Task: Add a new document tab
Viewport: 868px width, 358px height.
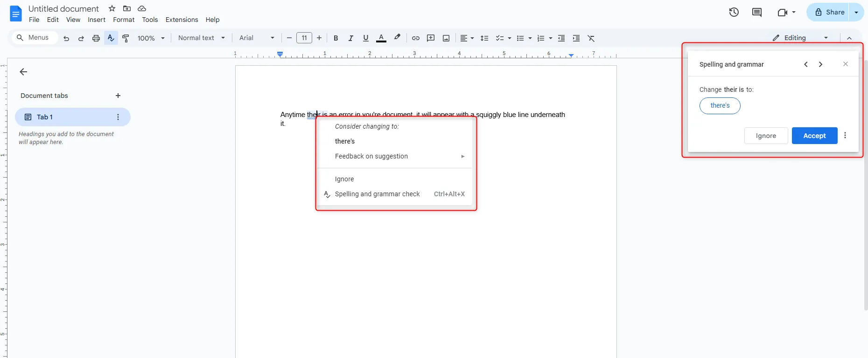Action: [118, 96]
